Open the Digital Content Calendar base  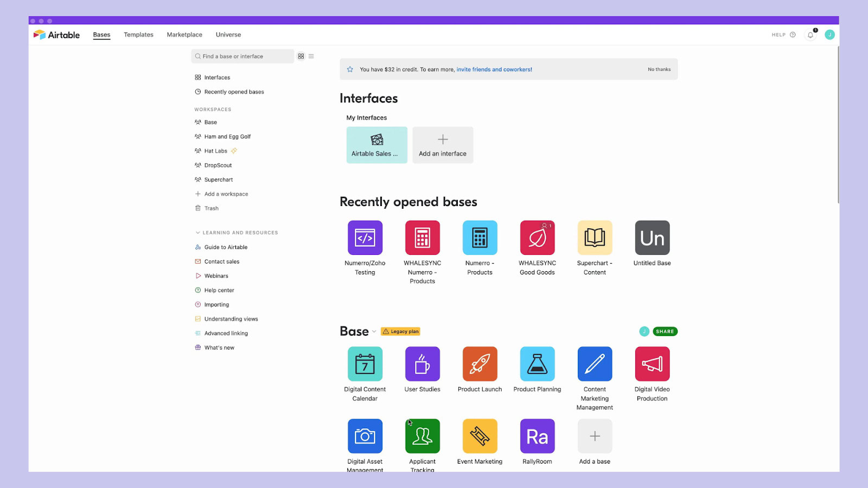click(365, 364)
